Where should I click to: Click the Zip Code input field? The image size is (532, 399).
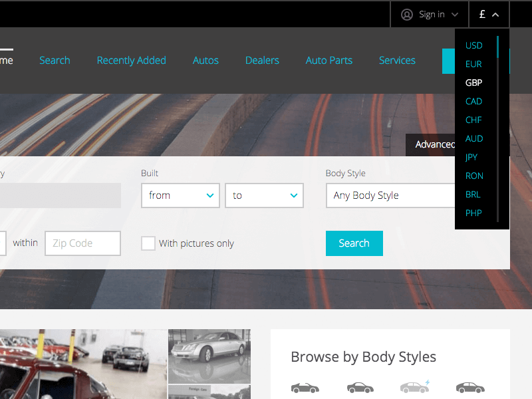point(82,243)
